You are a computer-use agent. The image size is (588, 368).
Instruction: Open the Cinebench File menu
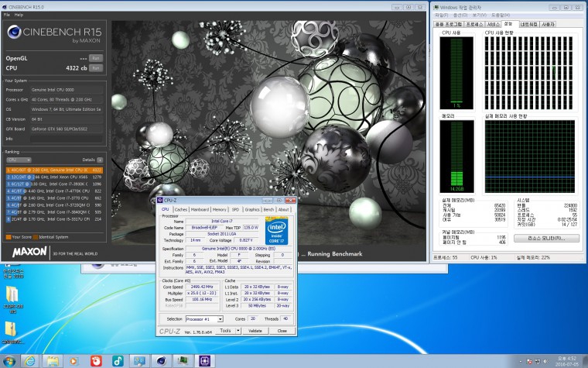7,15
